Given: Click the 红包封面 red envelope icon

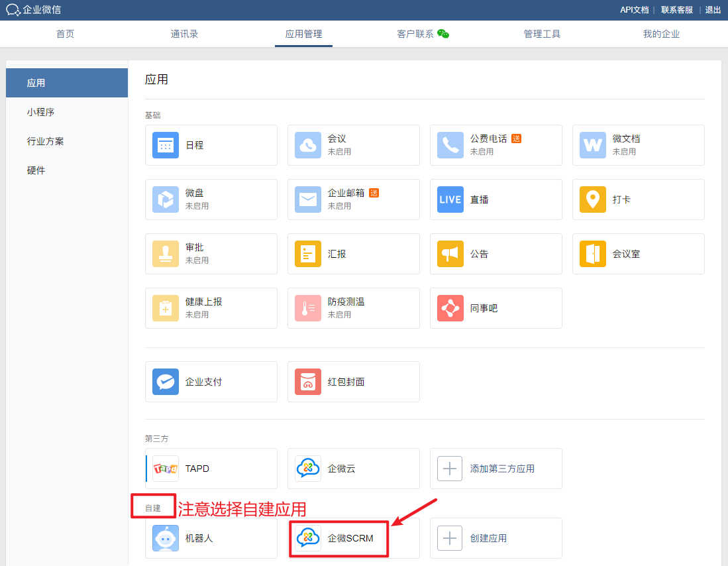Looking at the screenshot, I should [x=308, y=382].
